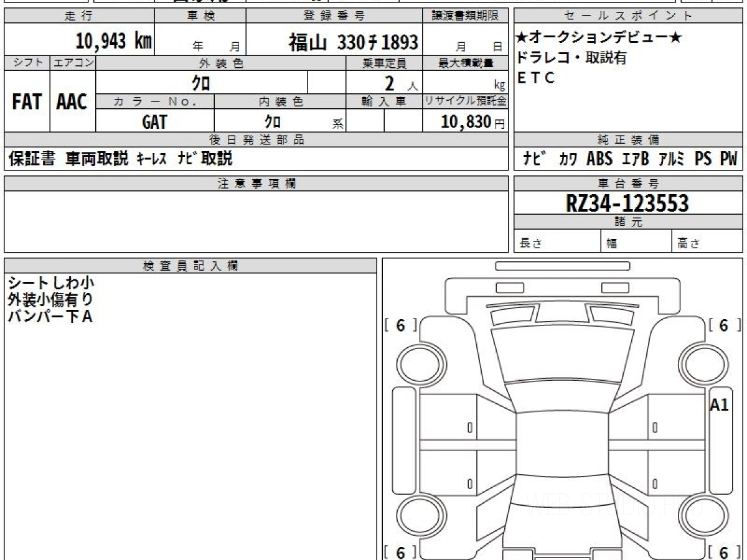Click the 幅 dimension label
Image resolution: width=747 pixels, height=560 pixels.
[x=613, y=244]
